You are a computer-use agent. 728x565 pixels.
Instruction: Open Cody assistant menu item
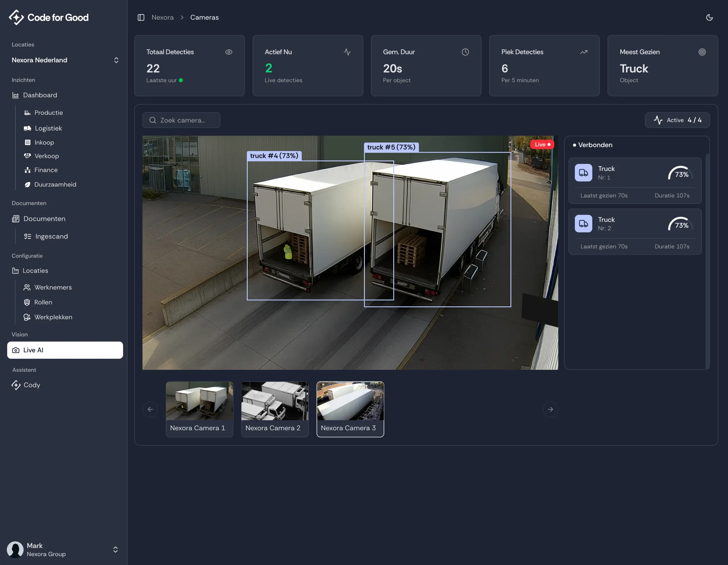pos(32,385)
